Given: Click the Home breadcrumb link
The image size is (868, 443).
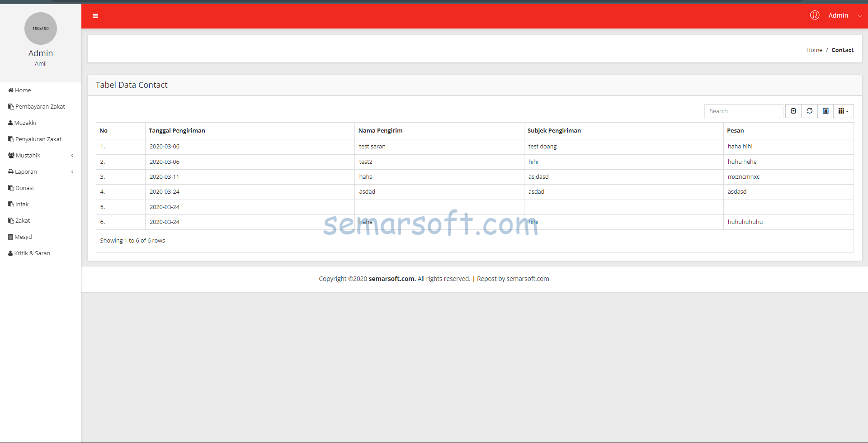Looking at the screenshot, I should pos(814,50).
